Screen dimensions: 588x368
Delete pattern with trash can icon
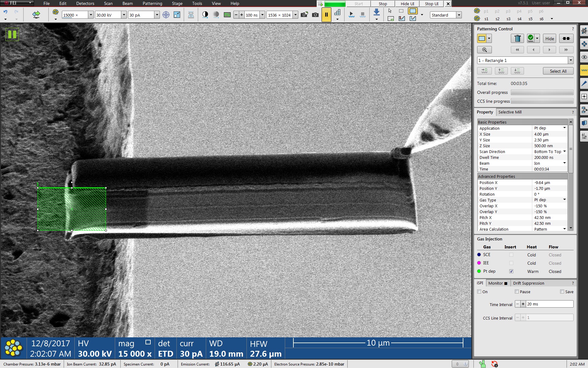(x=517, y=38)
